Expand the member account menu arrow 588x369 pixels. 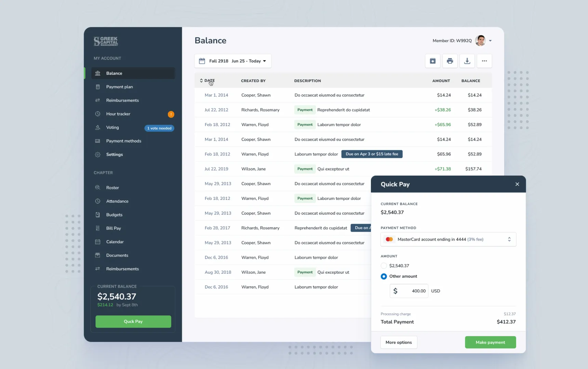490,41
